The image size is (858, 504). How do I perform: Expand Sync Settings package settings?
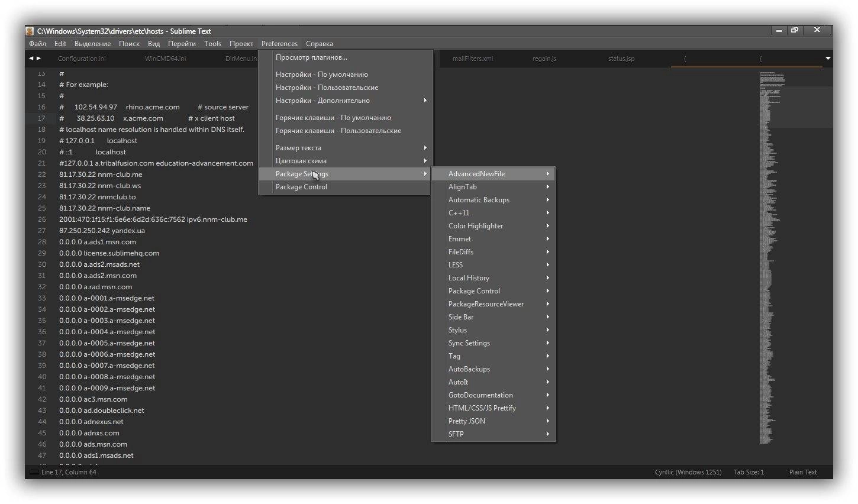pyautogui.click(x=493, y=343)
